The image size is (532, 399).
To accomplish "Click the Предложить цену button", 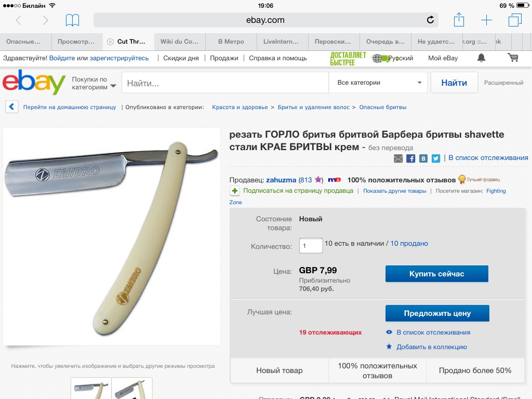I will tap(437, 313).
